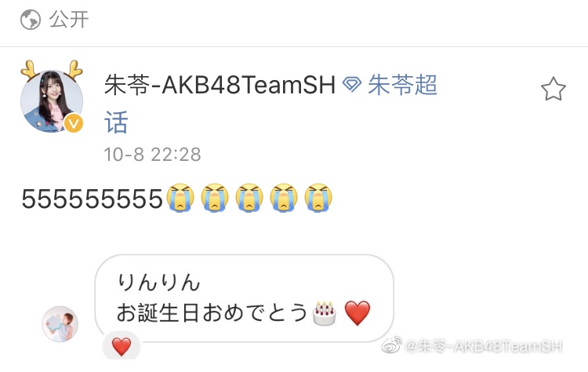Viewport: 588px width, 372px height.
Task: Click the post timestamp 10-8 22:28
Action: pos(153,155)
